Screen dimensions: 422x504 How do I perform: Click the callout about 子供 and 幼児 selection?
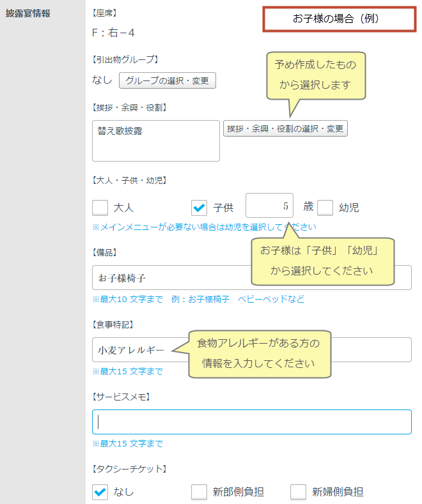pyautogui.click(x=321, y=261)
